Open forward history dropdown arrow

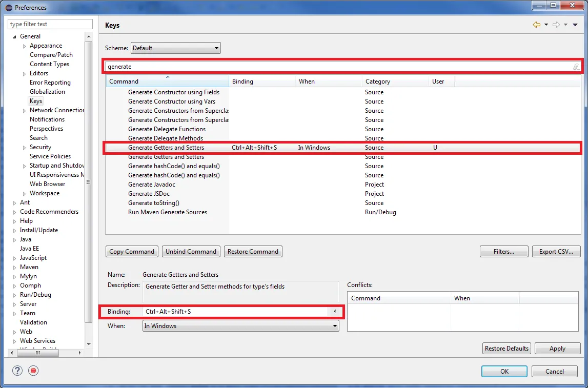pos(565,25)
